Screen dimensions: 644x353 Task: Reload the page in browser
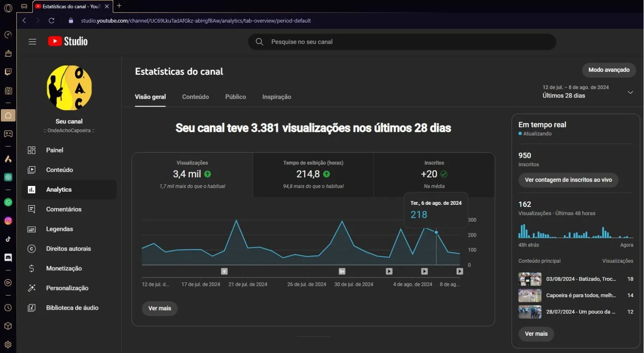click(x=52, y=21)
